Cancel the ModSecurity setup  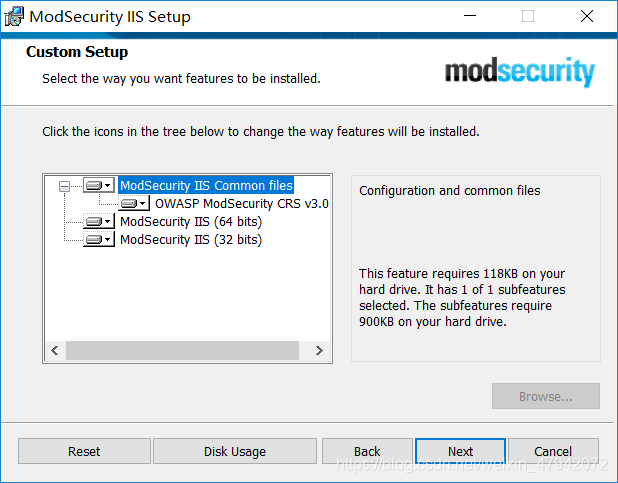553,451
